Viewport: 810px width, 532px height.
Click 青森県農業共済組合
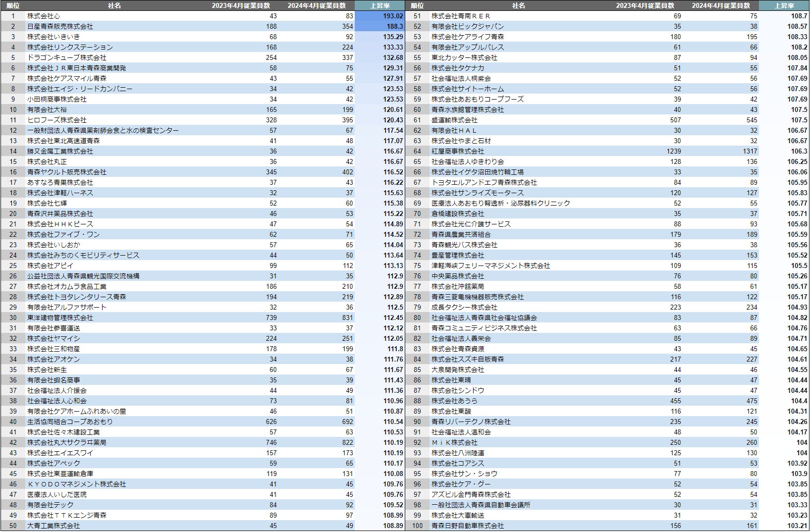(x=461, y=234)
